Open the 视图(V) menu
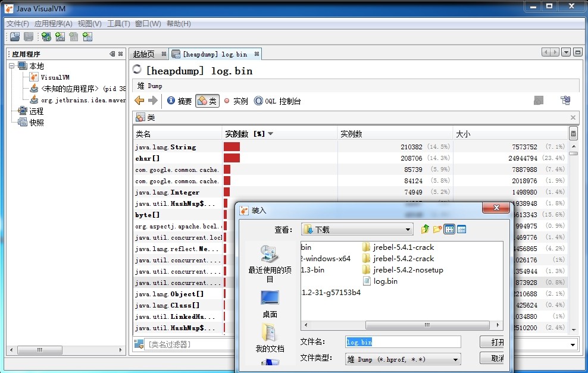This screenshot has width=588, height=373. pyautogui.click(x=90, y=24)
